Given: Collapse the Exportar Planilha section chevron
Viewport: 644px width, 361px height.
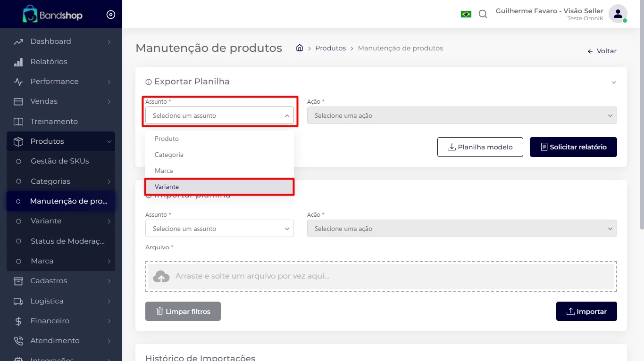Looking at the screenshot, I should (613, 82).
